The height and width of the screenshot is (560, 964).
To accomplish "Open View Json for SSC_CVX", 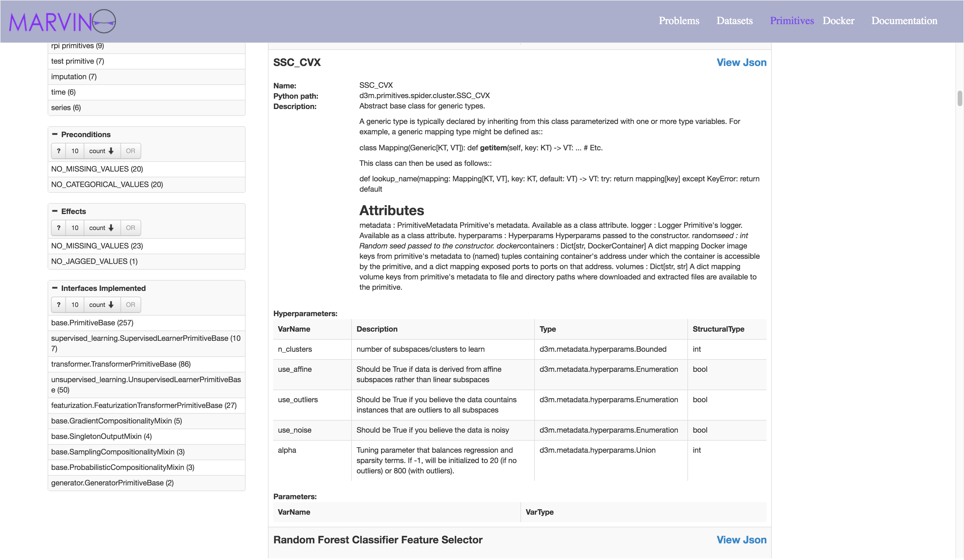I will pos(741,62).
